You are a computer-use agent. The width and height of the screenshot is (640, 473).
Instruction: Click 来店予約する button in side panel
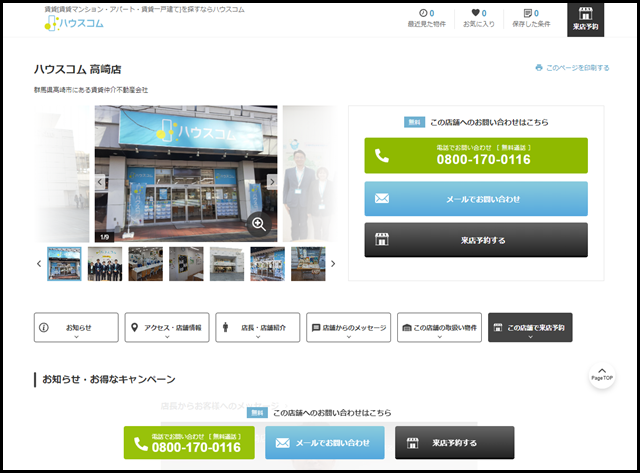(x=476, y=240)
